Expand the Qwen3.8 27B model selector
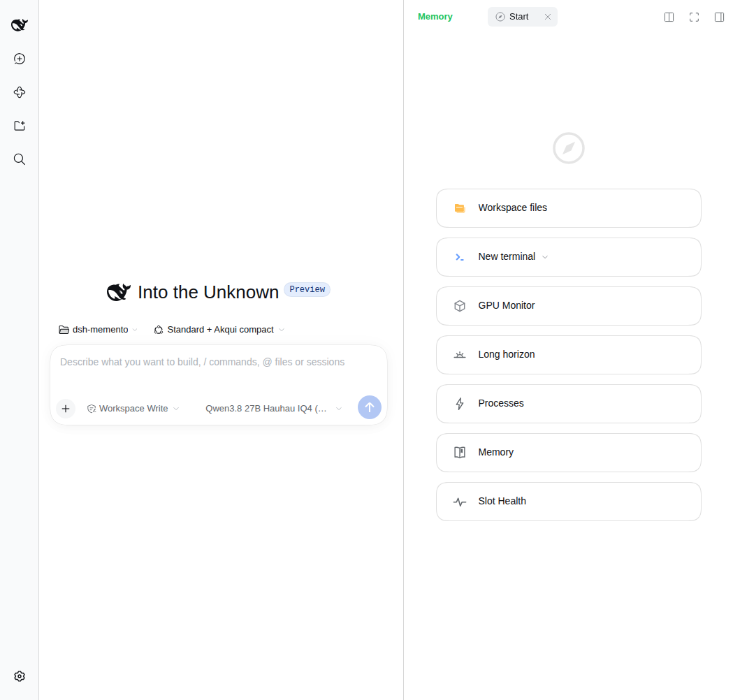The height and width of the screenshot is (700, 733). tap(273, 409)
